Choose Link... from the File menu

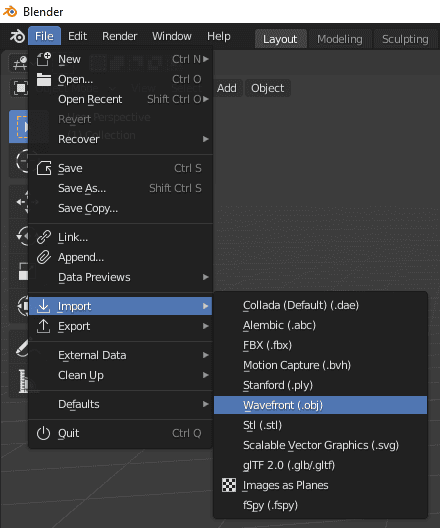click(x=121, y=237)
